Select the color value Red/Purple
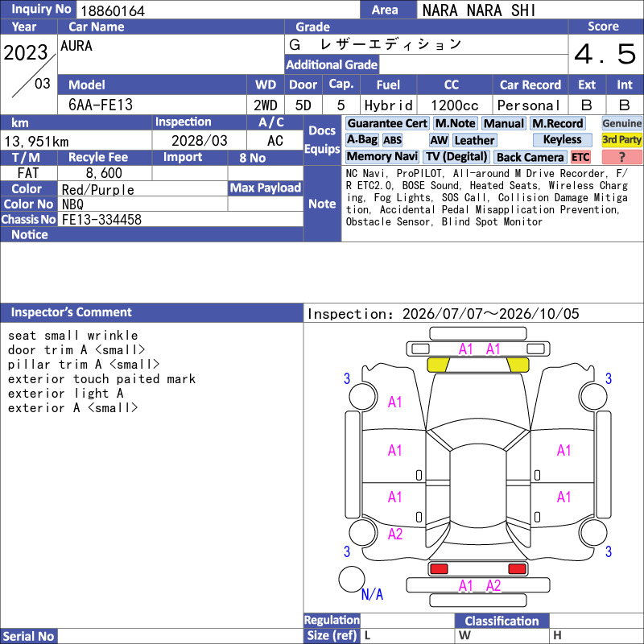644x644 pixels. [x=97, y=189]
